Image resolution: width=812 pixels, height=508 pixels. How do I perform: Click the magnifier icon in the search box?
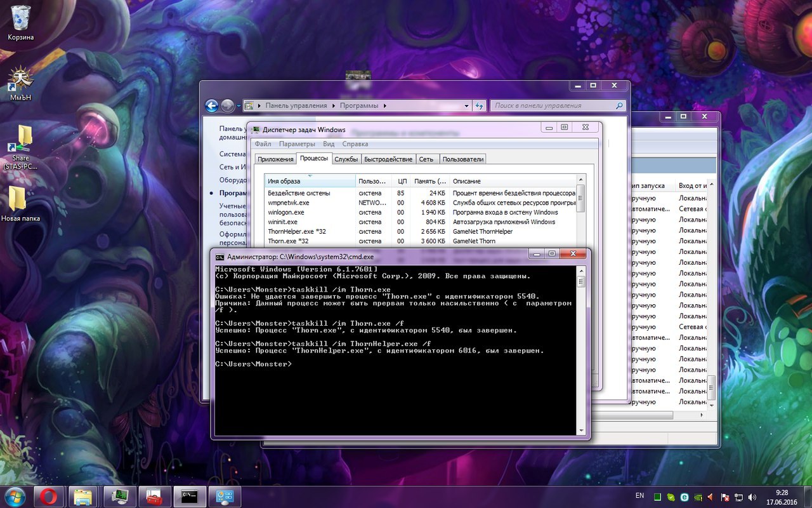pos(619,106)
